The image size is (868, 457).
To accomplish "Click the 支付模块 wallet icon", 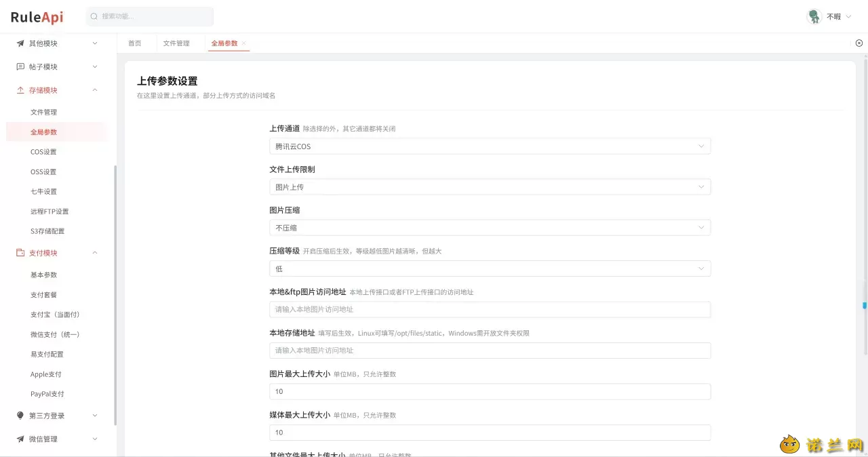I will (x=20, y=253).
